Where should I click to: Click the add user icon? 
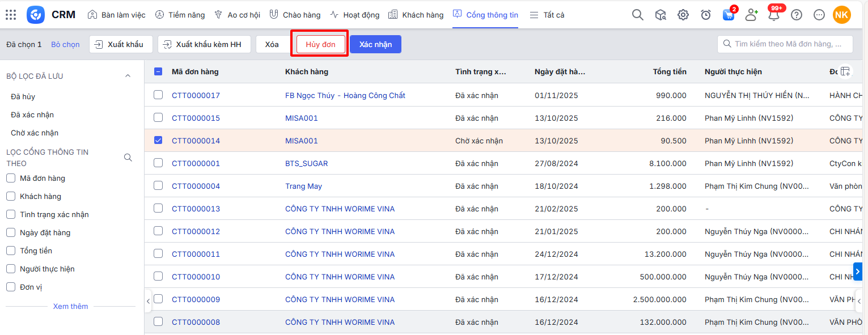pyautogui.click(x=751, y=15)
